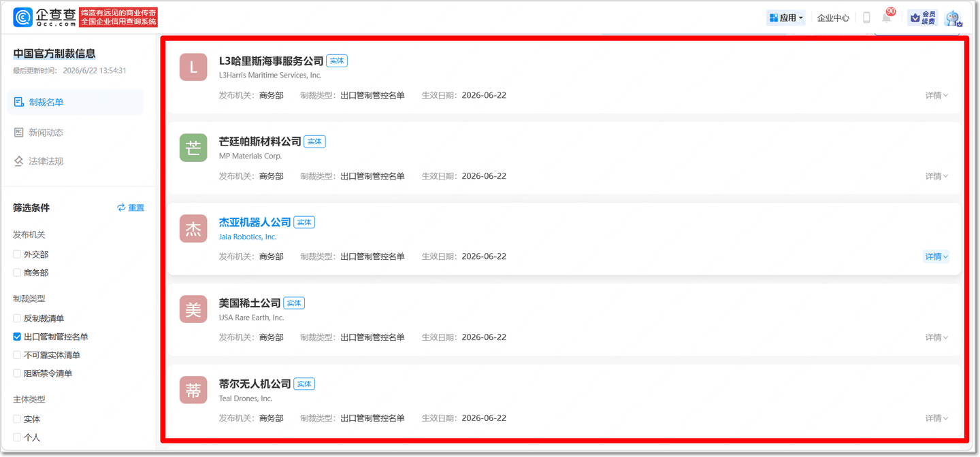This screenshot has height=457, width=980.
Task: Click the Qcc.com logo
Action: pos(45,17)
